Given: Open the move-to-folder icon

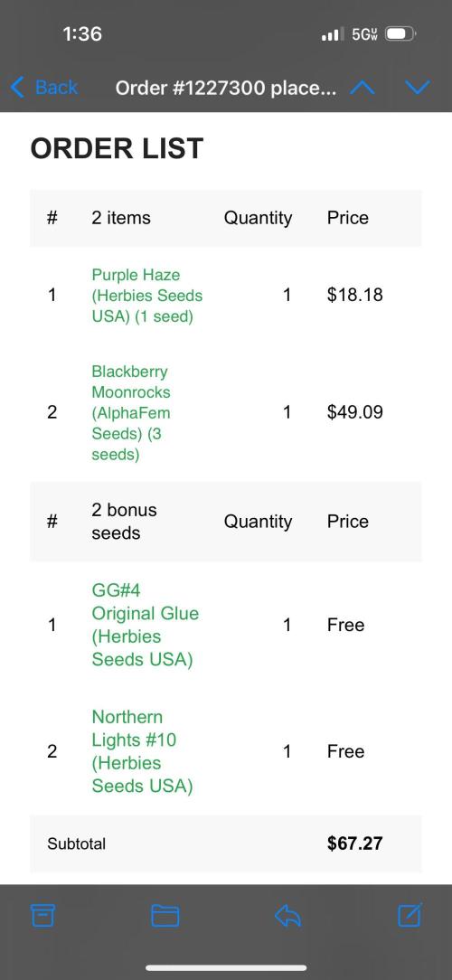Looking at the screenshot, I should pyautogui.click(x=165, y=916).
